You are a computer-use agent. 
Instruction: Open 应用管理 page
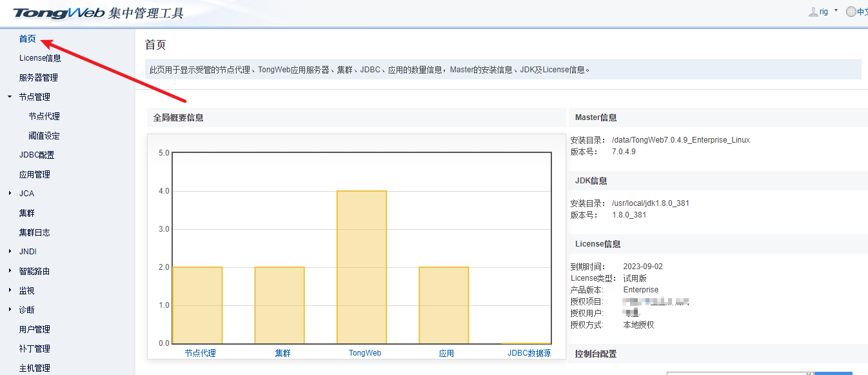pos(35,174)
